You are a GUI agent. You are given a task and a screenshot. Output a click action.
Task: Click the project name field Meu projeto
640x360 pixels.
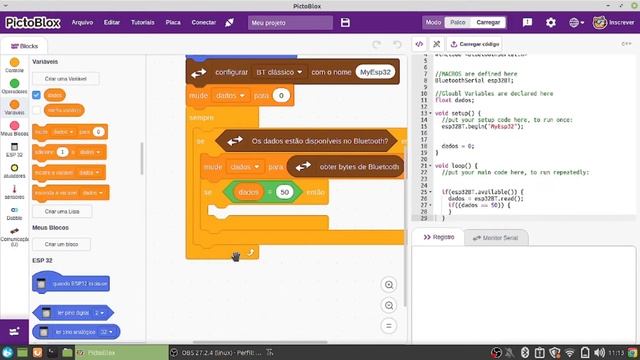pos(290,22)
